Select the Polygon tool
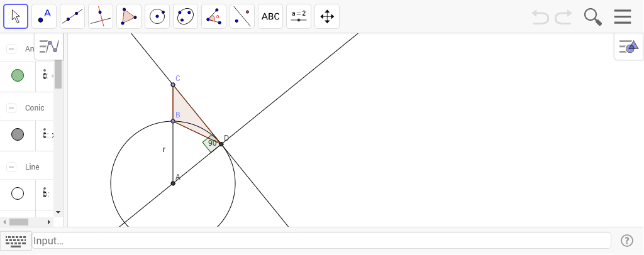This screenshot has height=255, width=644. click(x=129, y=16)
